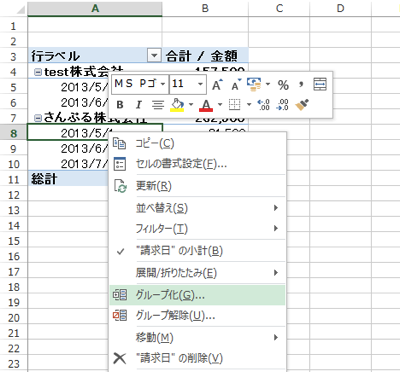Viewport: 400px width, 372px height.
Task: Click the refresh icon in the context menu
Action: (120, 186)
